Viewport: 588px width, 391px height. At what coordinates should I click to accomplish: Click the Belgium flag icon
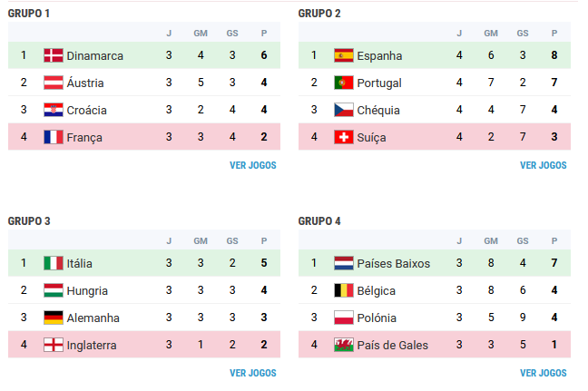[344, 290]
